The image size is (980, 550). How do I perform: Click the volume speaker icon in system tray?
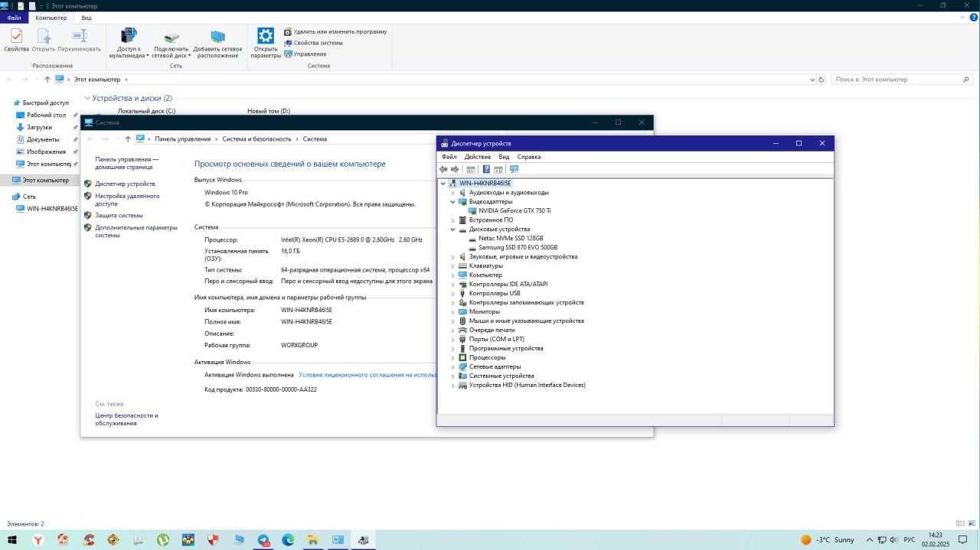click(x=893, y=539)
